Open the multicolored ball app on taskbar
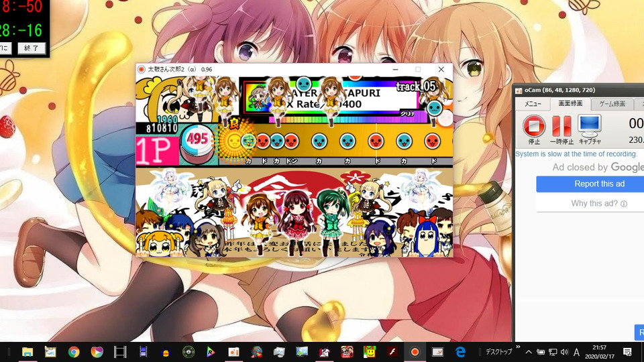The width and height of the screenshot is (644, 362). tap(97, 352)
